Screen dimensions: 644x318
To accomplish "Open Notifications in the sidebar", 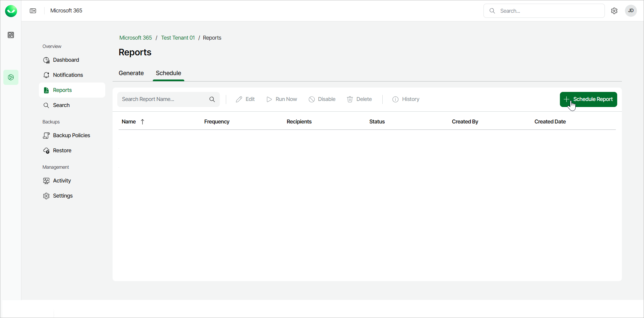I will 68,75.
